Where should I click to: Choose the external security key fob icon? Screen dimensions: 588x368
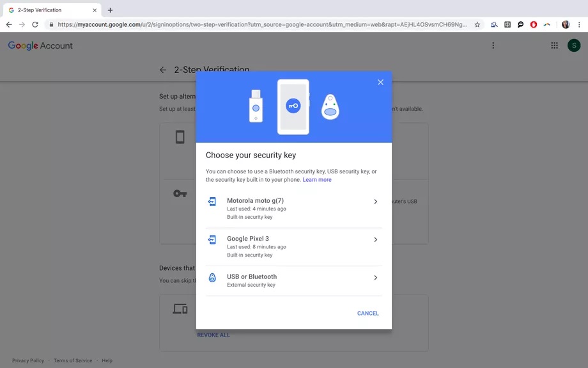click(x=212, y=278)
